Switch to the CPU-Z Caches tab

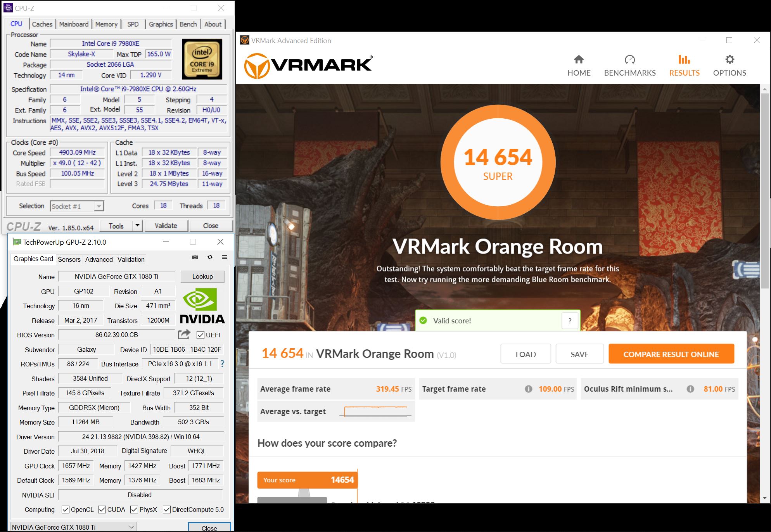(42, 24)
